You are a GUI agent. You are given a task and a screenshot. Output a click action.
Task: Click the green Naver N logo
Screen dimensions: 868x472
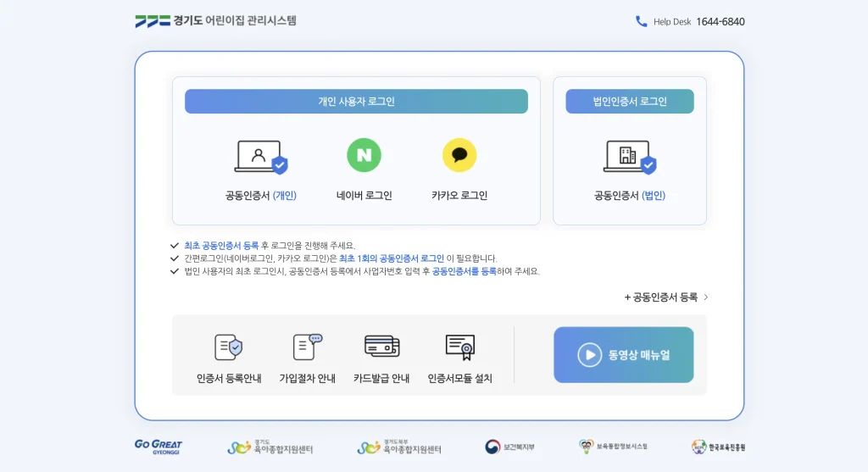(364, 155)
